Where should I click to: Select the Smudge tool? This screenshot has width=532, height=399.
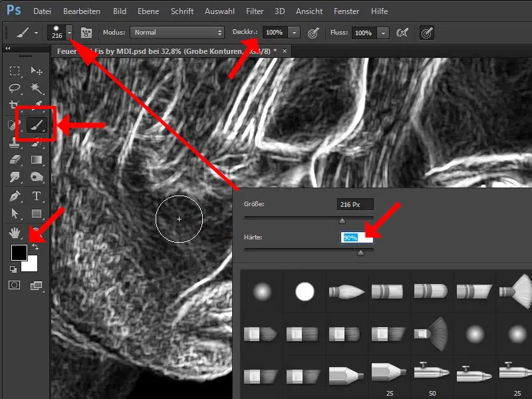(14, 177)
